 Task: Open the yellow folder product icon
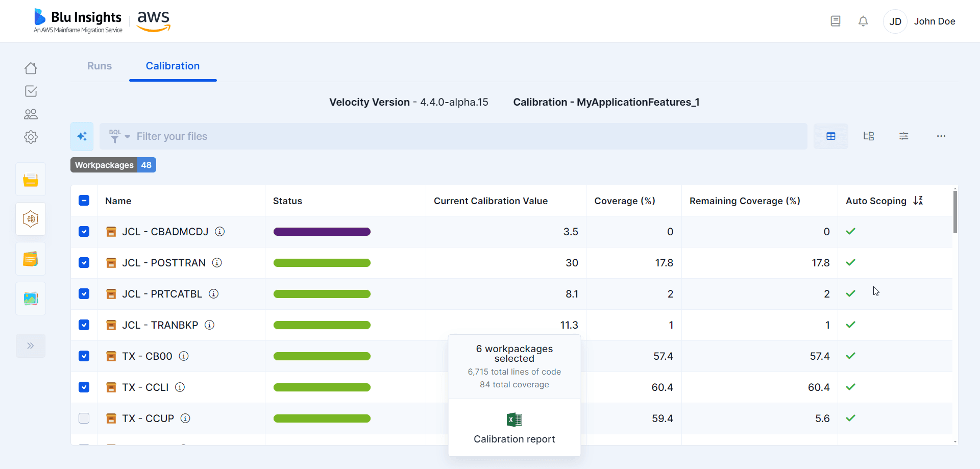(x=31, y=180)
